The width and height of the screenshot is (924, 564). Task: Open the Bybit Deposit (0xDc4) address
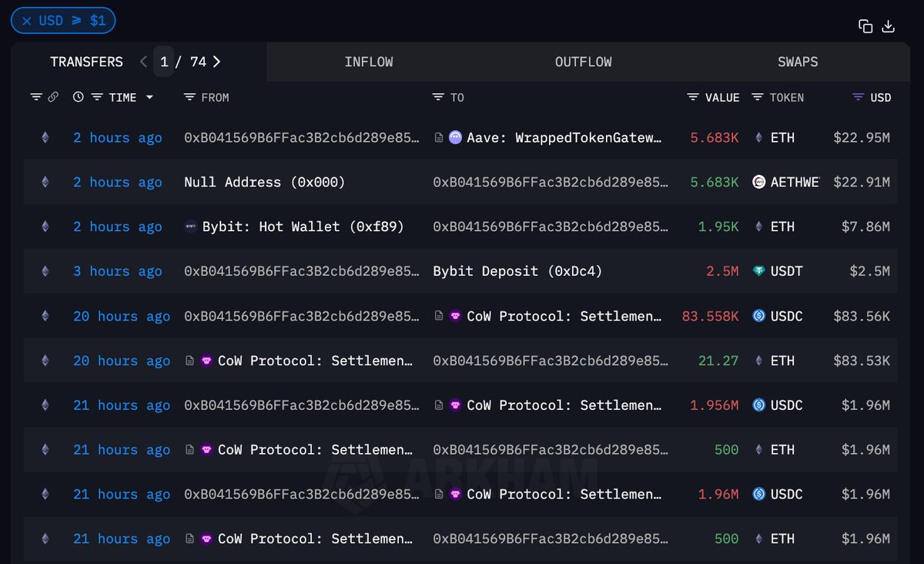pos(517,271)
